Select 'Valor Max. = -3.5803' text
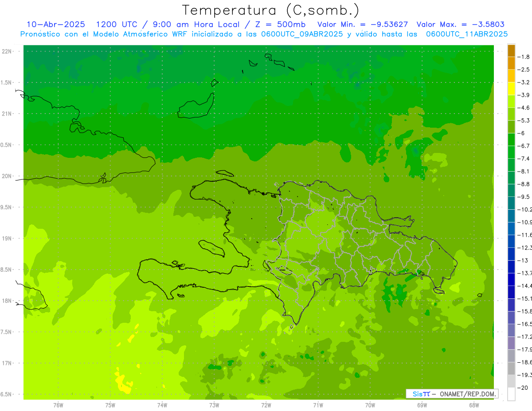Image resolution: width=532 pixels, height=411 pixels. click(461, 24)
